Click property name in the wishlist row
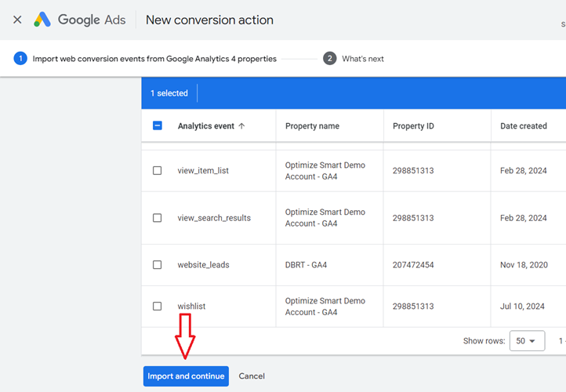The width and height of the screenshot is (566, 392). point(325,307)
